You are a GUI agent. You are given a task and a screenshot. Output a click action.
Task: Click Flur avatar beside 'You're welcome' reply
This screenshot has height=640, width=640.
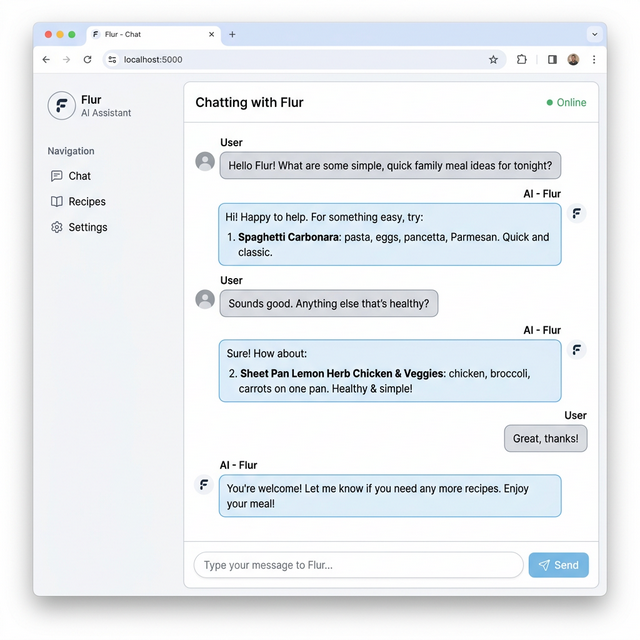click(204, 484)
